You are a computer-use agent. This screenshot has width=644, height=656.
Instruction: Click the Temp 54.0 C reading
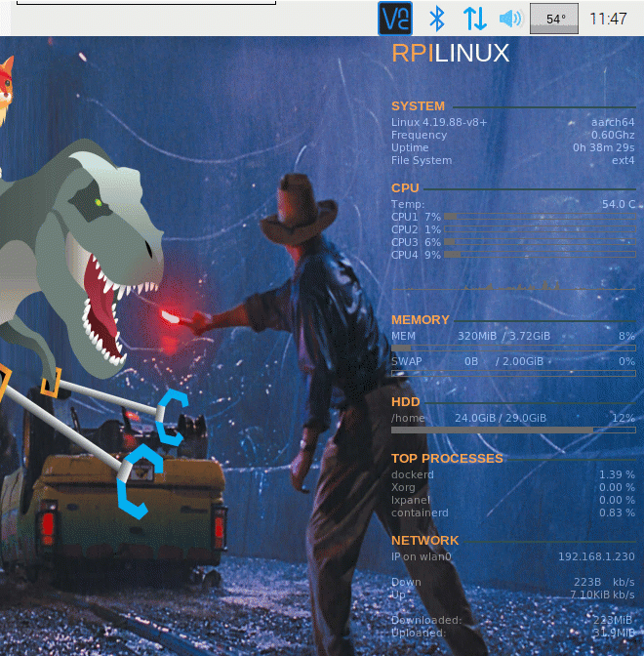point(619,204)
